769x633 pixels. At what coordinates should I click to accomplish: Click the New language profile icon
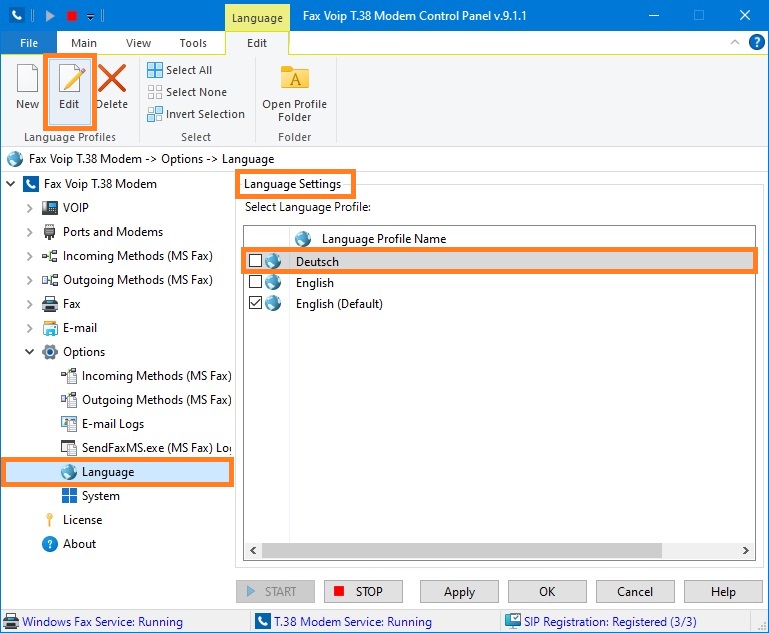[27, 78]
